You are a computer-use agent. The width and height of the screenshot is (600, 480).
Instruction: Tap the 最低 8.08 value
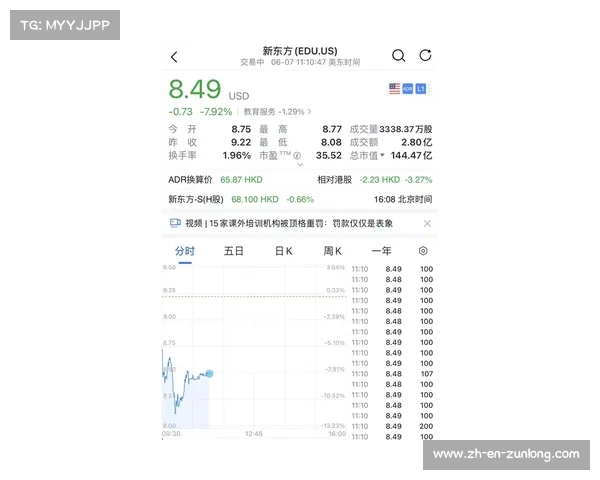pyautogui.click(x=331, y=142)
